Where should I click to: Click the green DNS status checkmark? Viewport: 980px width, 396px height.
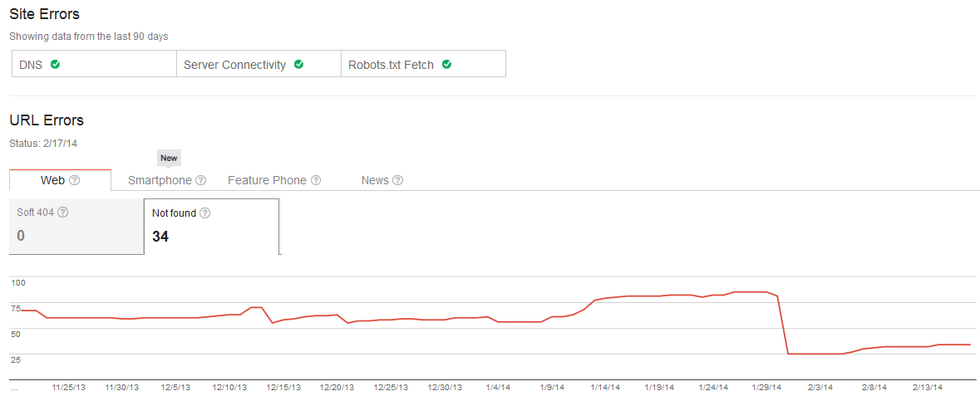click(55, 64)
